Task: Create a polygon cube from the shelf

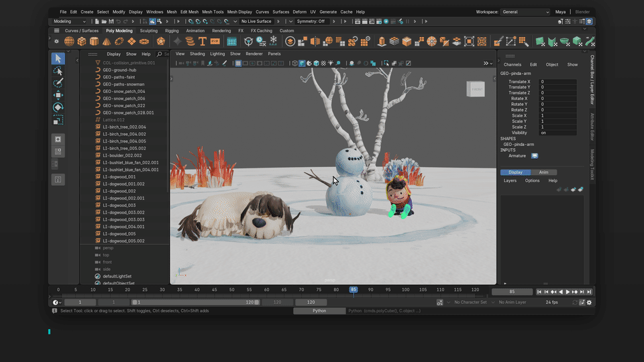Action: click(x=82, y=42)
